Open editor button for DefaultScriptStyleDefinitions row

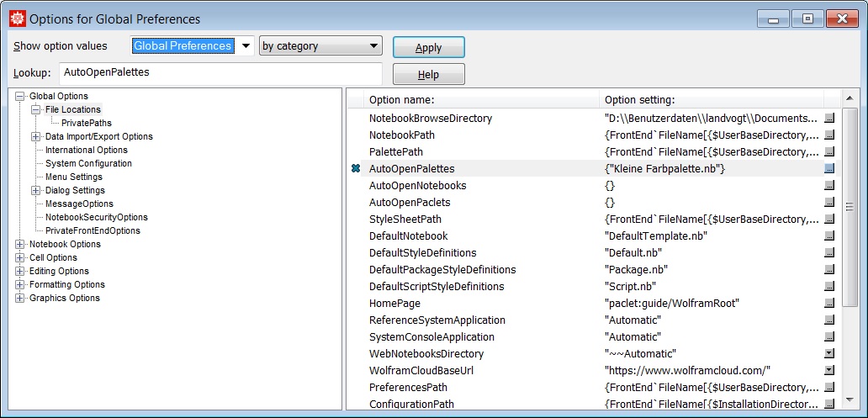pyautogui.click(x=828, y=286)
